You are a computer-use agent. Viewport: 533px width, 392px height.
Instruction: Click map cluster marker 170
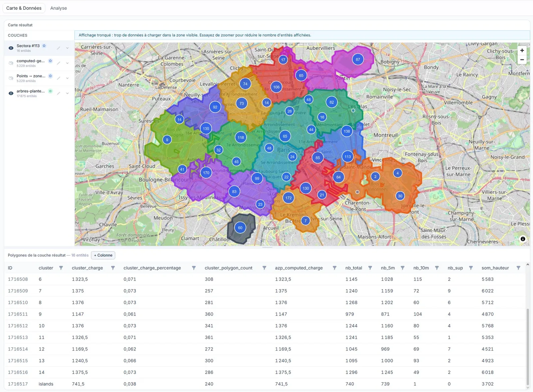[x=206, y=173]
